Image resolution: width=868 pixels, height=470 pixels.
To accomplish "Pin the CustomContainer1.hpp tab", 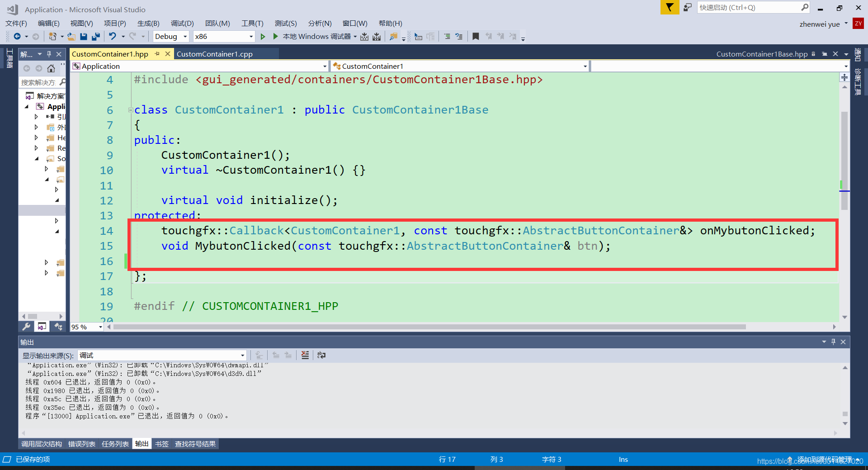I will coord(157,54).
